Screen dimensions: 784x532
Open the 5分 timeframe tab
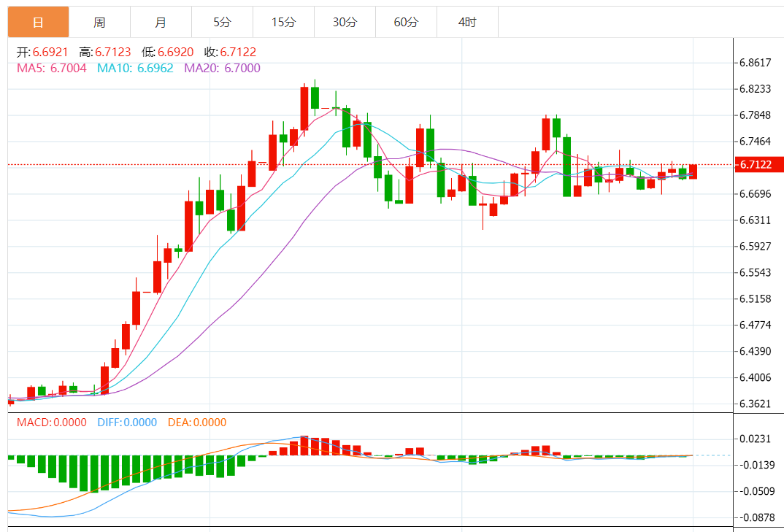[222, 22]
